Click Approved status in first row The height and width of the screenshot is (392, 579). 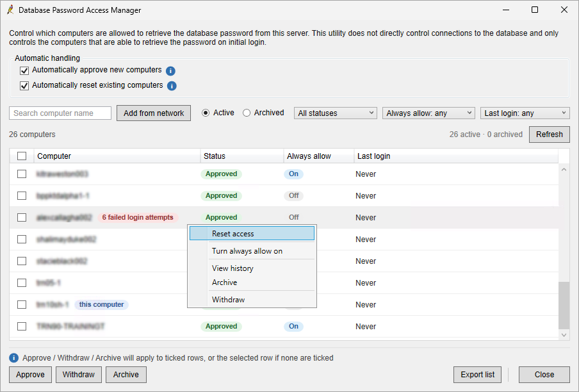(221, 174)
